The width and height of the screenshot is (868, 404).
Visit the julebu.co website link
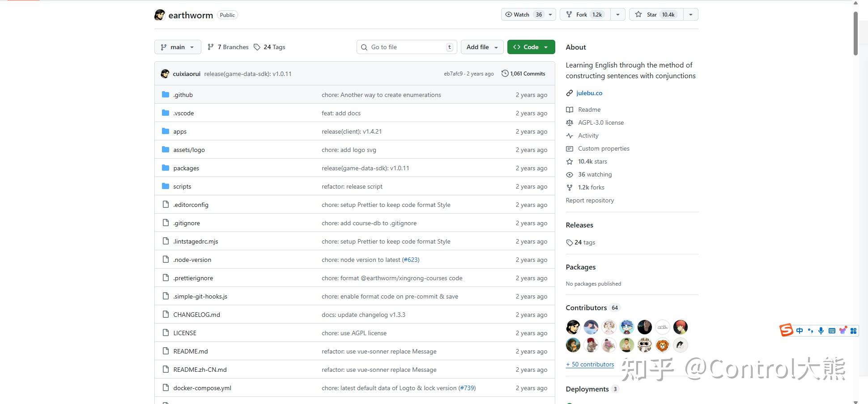click(x=589, y=93)
